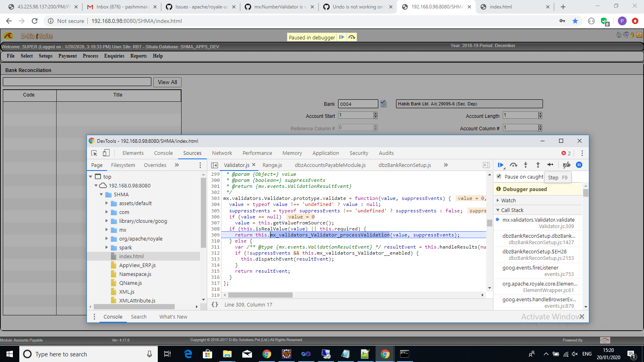Click the Step (F9) debugger icon
The height and width of the screenshot is (362, 644).
point(550,165)
